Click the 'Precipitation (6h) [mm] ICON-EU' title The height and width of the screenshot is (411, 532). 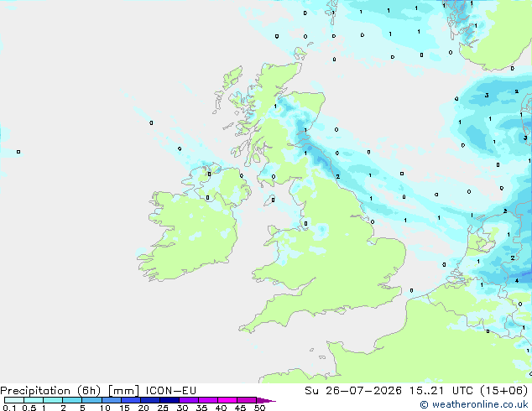tap(98, 391)
